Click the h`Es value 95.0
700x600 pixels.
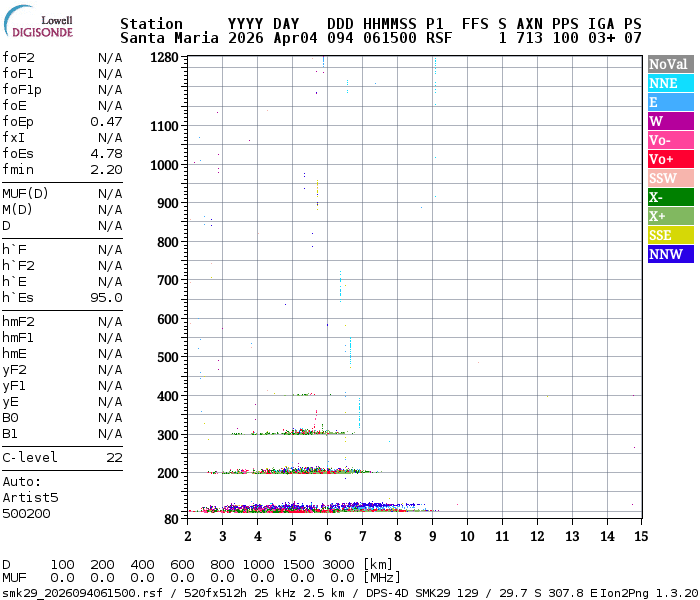click(x=106, y=297)
